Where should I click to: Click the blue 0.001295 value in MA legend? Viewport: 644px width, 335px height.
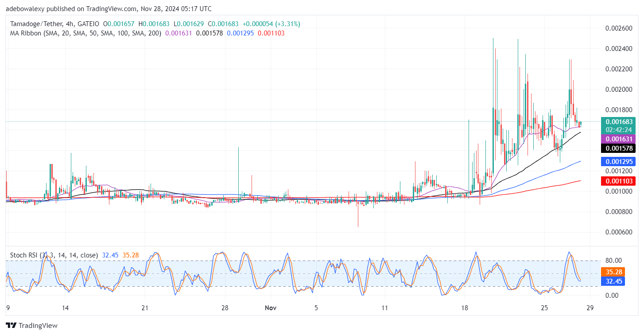click(241, 33)
